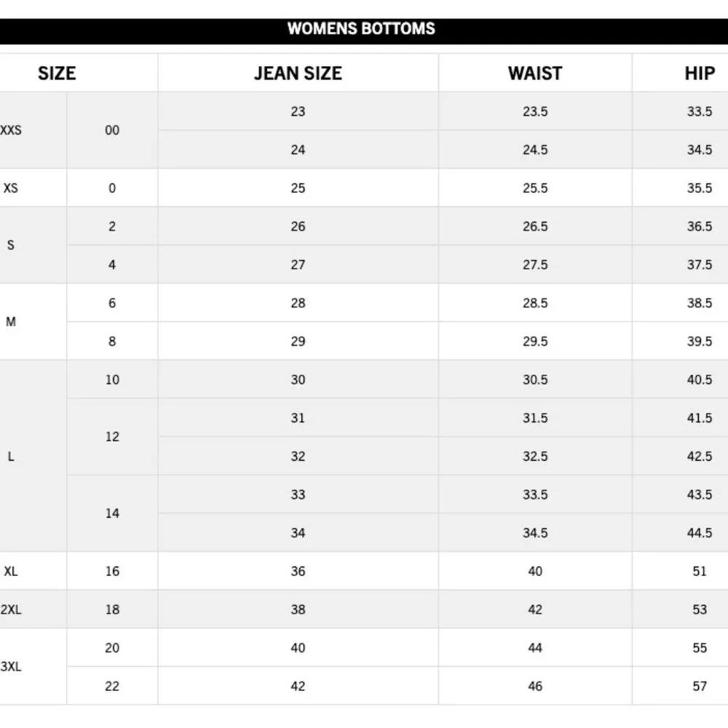728x728 pixels.
Task: Select numeric size 12 cell
Action: tap(112, 437)
